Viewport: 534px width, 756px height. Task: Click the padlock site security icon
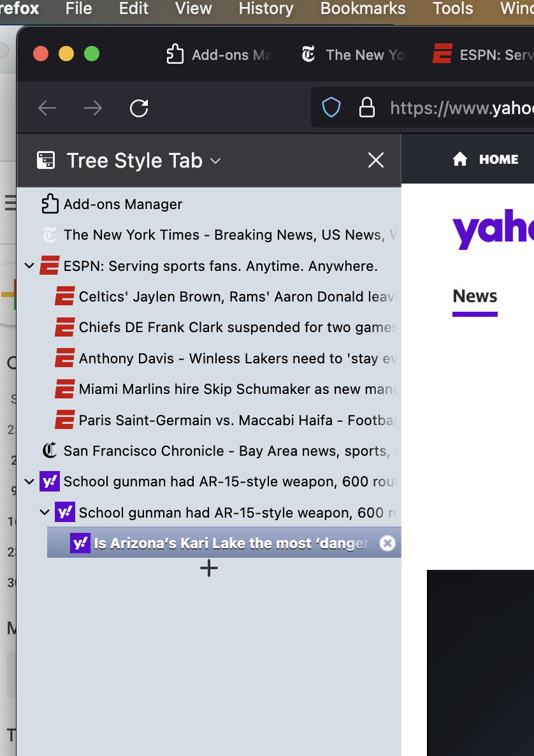coord(367,107)
